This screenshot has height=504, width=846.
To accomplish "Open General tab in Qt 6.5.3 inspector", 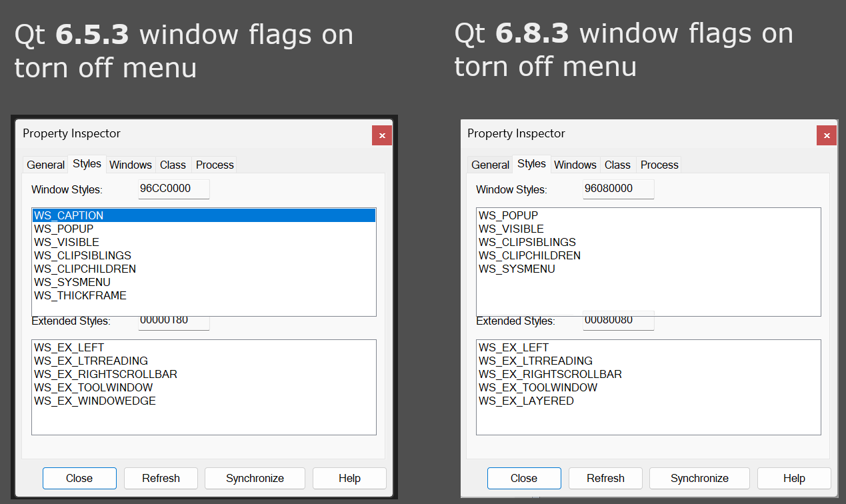I will point(45,165).
